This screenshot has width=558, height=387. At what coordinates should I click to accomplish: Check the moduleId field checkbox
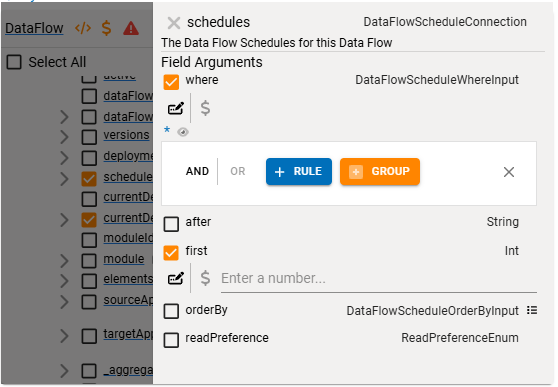point(89,240)
